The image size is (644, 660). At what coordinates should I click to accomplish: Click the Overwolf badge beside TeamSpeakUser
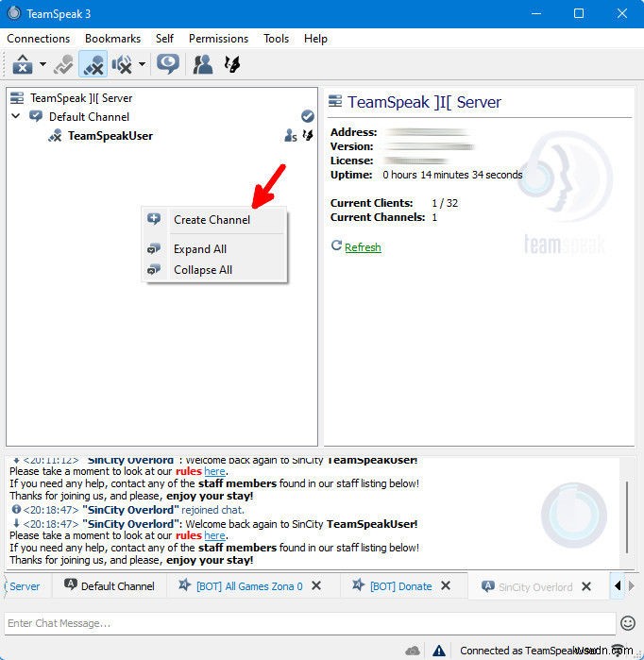point(308,135)
